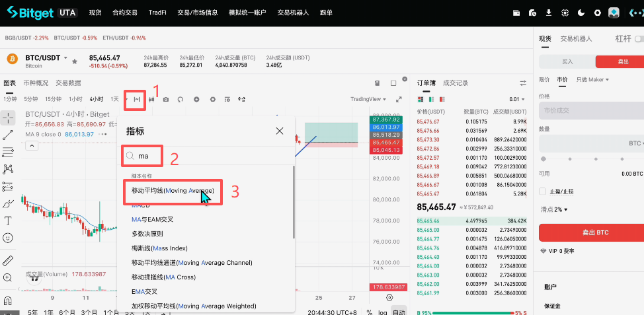Image resolution: width=644 pixels, height=315 pixels.
Task: Add BTC/USDT to favorites star
Action: pyautogui.click(x=74, y=61)
